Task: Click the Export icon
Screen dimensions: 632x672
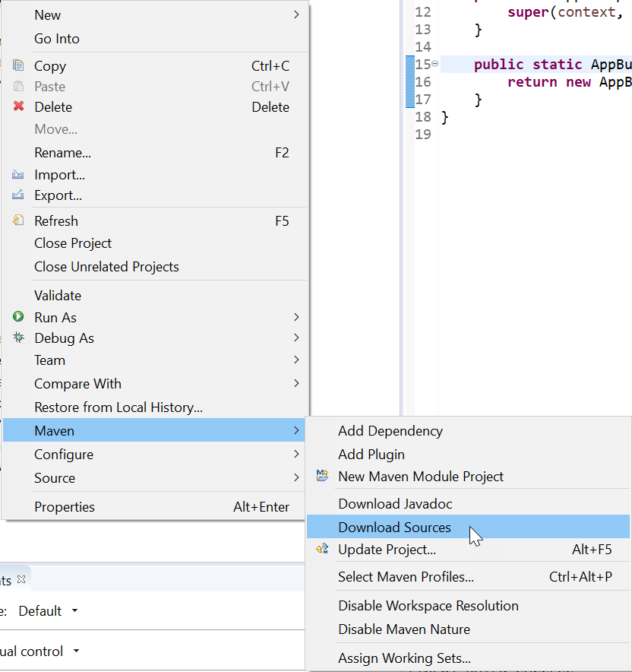Action: [x=18, y=195]
